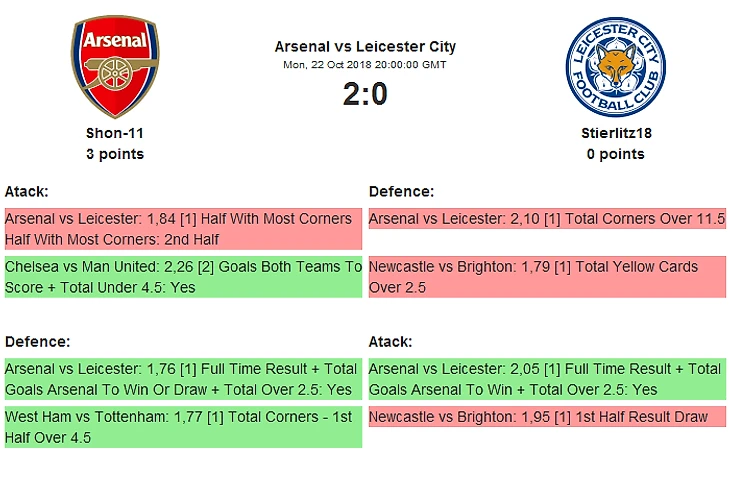Viewport: 730px width, 480px height.
Task: Select the Arsenal To Win Or Draw bet
Action: point(182,379)
